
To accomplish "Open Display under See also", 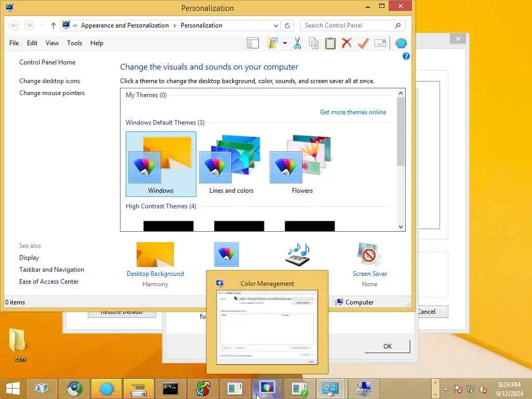I will coord(29,258).
